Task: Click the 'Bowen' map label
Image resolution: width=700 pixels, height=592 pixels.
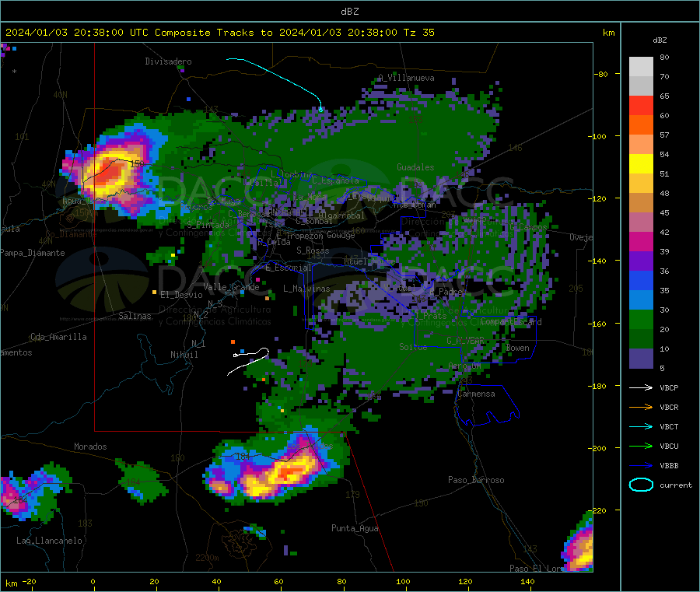Action: [x=518, y=348]
